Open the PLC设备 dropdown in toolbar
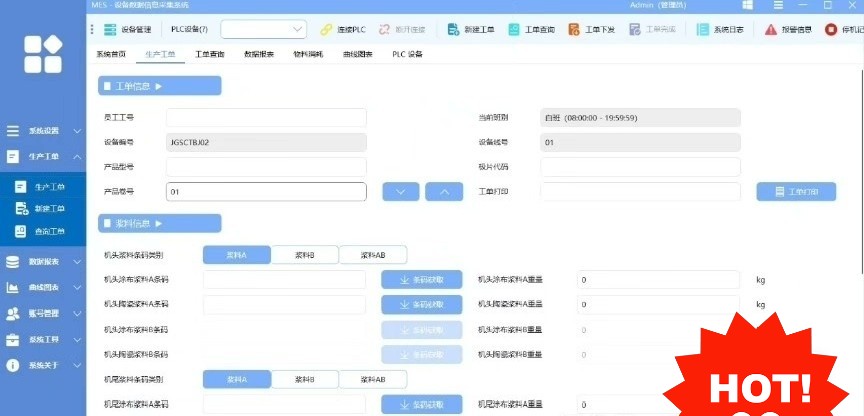The width and height of the screenshot is (864, 416). pyautogui.click(x=264, y=29)
